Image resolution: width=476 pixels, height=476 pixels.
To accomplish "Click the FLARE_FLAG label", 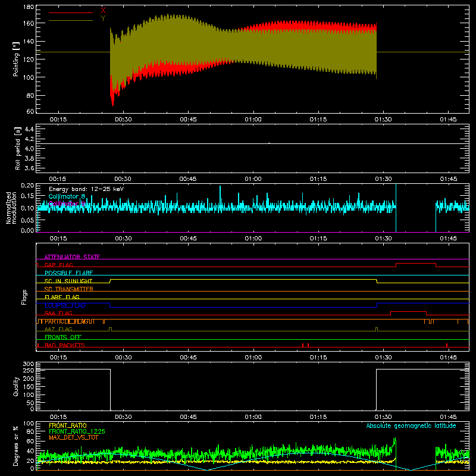I will (x=62, y=297).
